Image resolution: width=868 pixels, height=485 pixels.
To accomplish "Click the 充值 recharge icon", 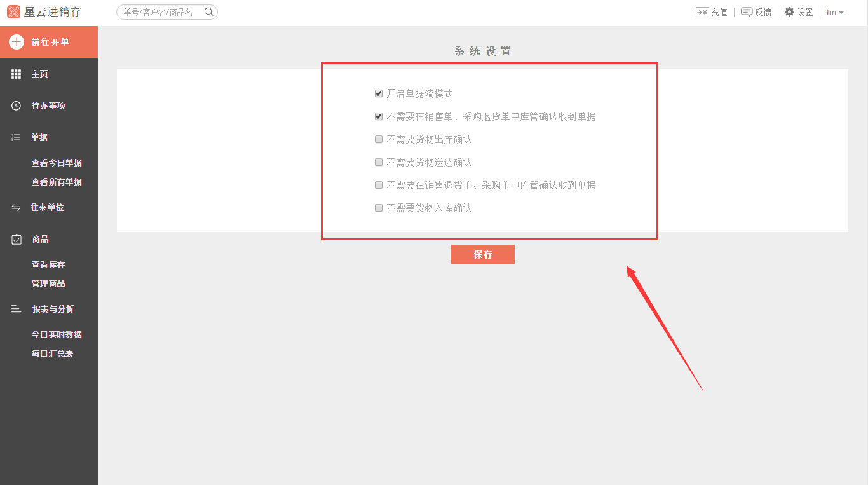I will (703, 11).
